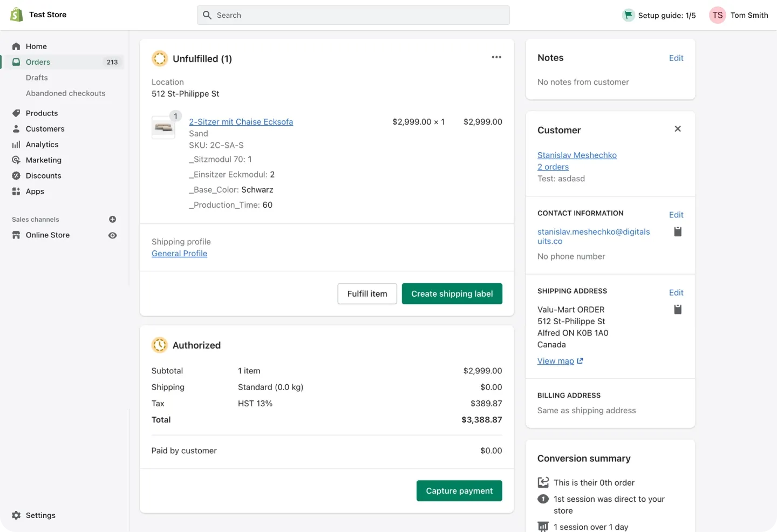Navigate to Analytics page
This screenshot has width=777, height=532.
pos(42,145)
